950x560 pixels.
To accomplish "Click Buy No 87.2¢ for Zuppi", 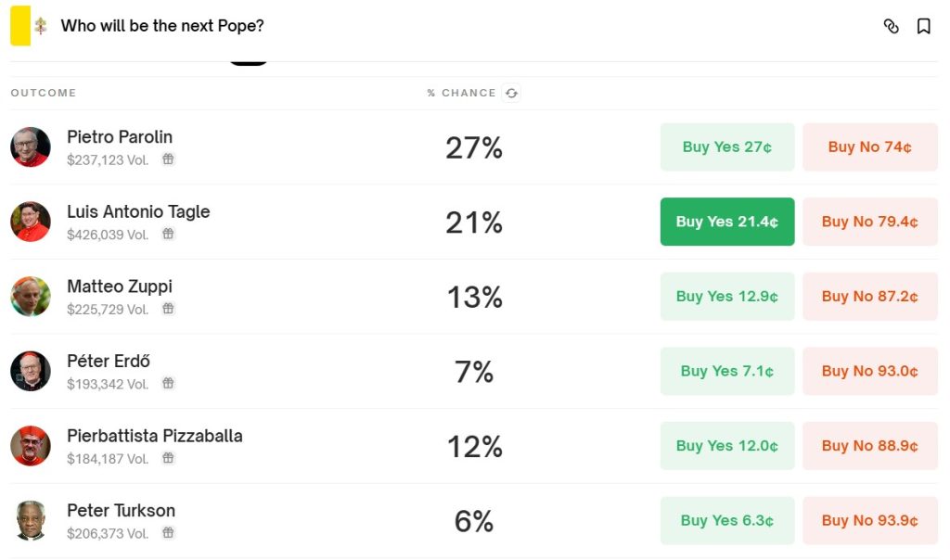I will pos(869,297).
